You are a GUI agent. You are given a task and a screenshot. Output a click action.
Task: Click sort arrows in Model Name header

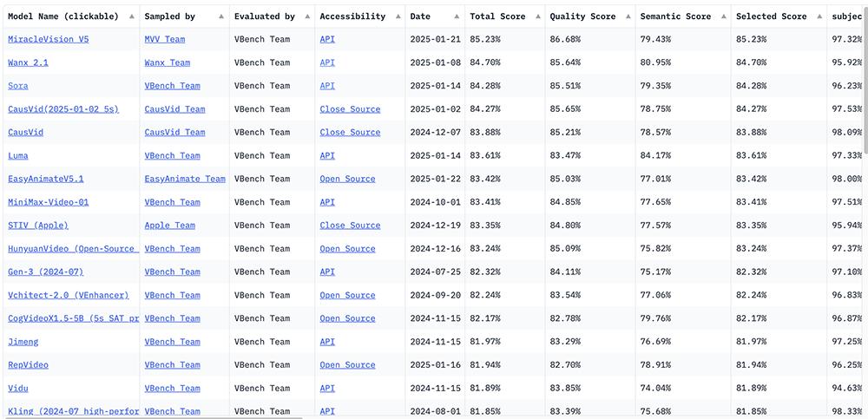[131, 16]
